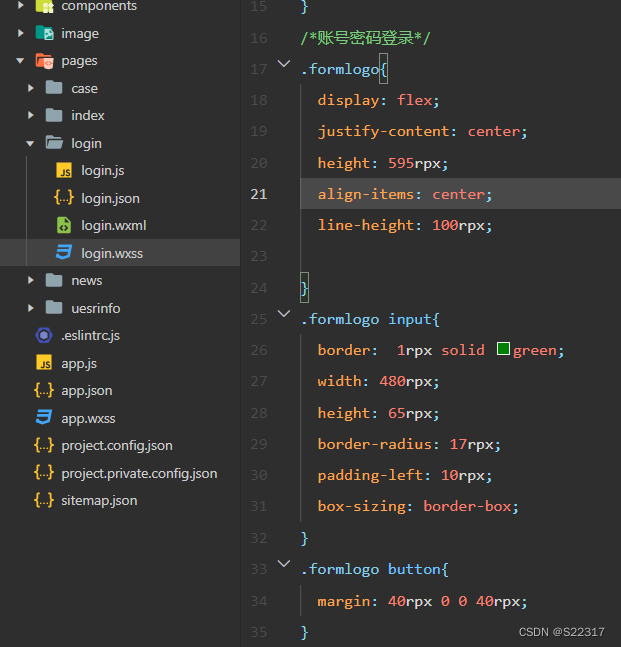Select login.wxss in the file tree
This screenshot has width=621, height=647.
[x=112, y=253]
